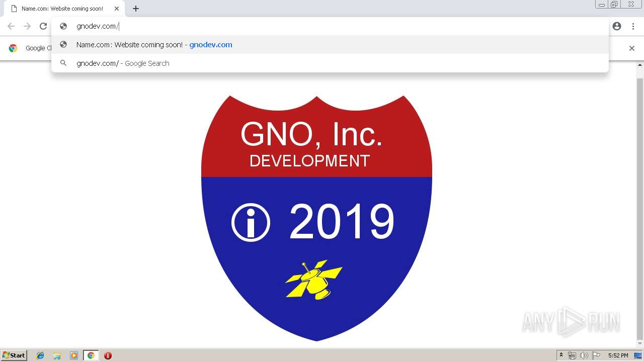This screenshot has height=362, width=644.
Task: Click the address bar with gnodev.com/
Action: click(x=330, y=26)
